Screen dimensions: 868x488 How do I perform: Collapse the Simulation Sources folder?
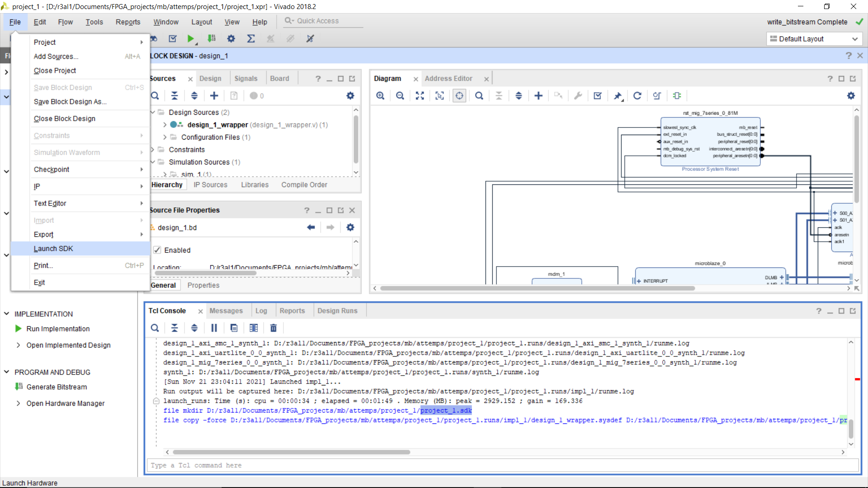pos(152,162)
